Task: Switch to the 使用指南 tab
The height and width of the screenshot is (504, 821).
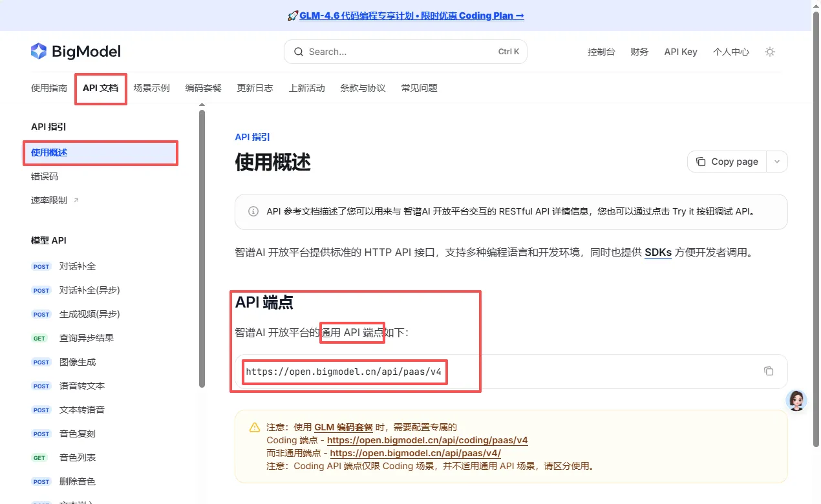Action: click(48, 87)
